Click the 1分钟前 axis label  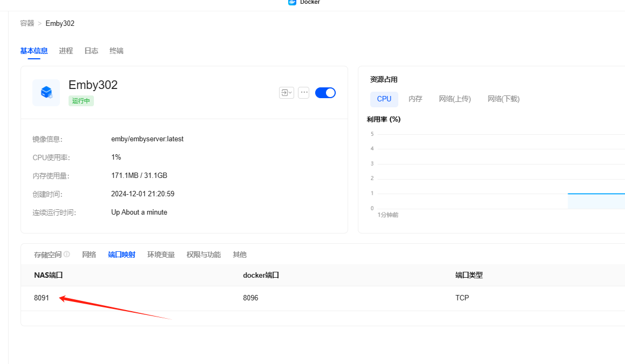[x=388, y=215]
